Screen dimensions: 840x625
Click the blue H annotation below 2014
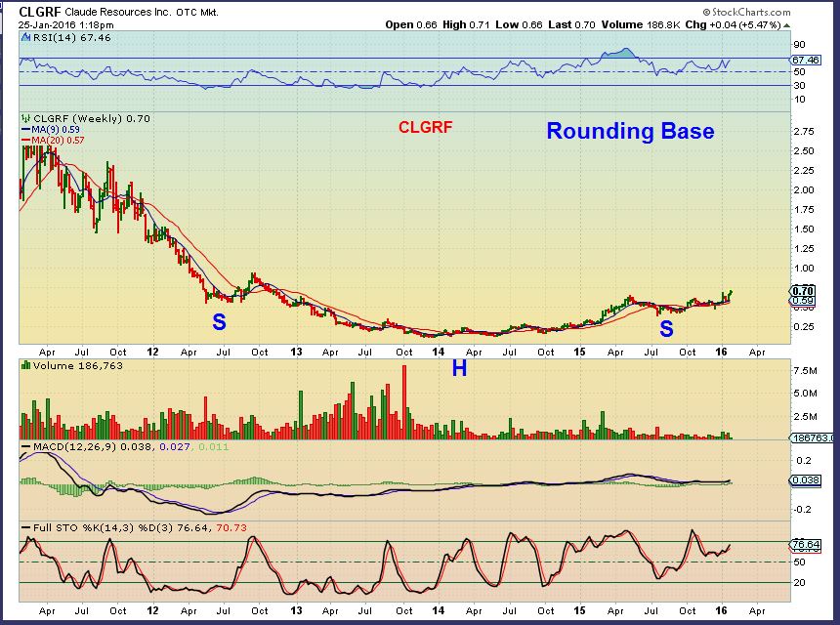459,368
